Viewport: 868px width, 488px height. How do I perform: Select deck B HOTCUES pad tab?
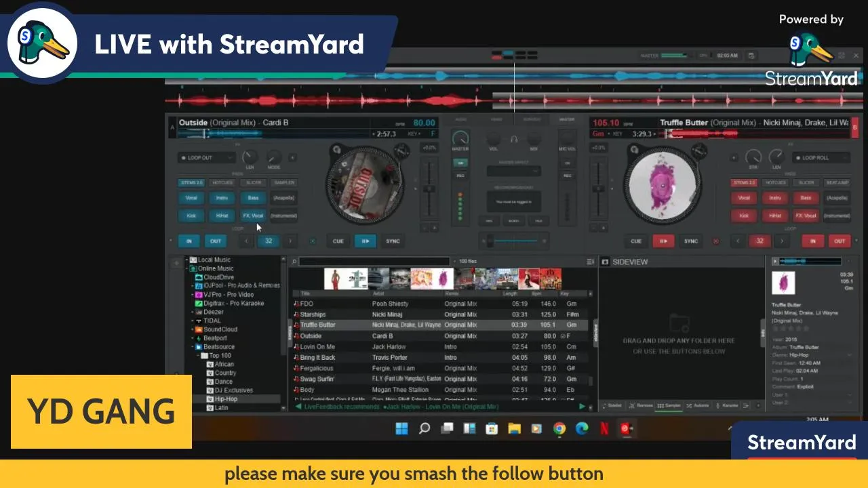click(775, 182)
